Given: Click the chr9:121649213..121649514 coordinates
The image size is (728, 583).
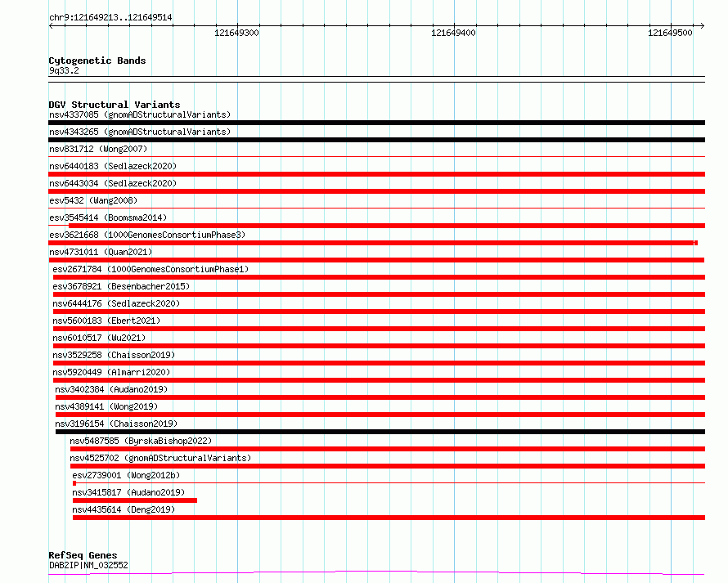Looking at the screenshot, I should click(110, 17).
